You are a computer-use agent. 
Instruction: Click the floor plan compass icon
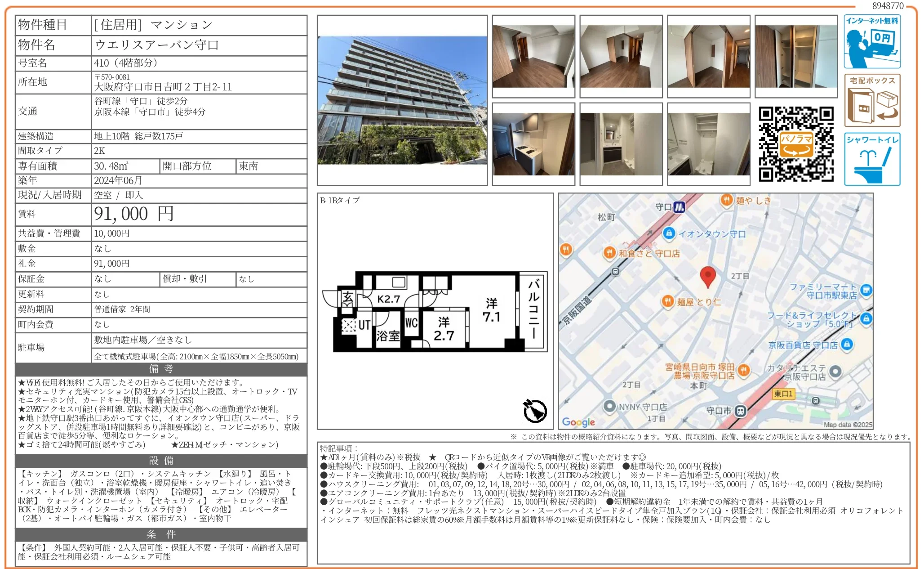[534, 411]
